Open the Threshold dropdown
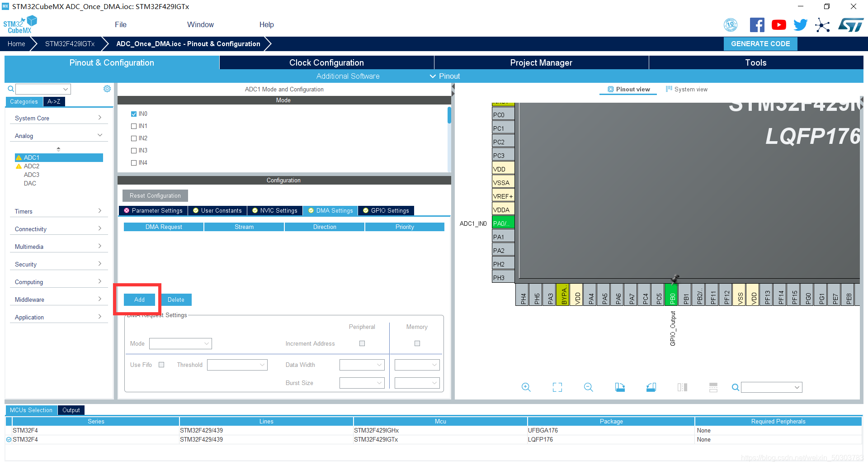The width and height of the screenshot is (868, 466). tap(237, 365)
